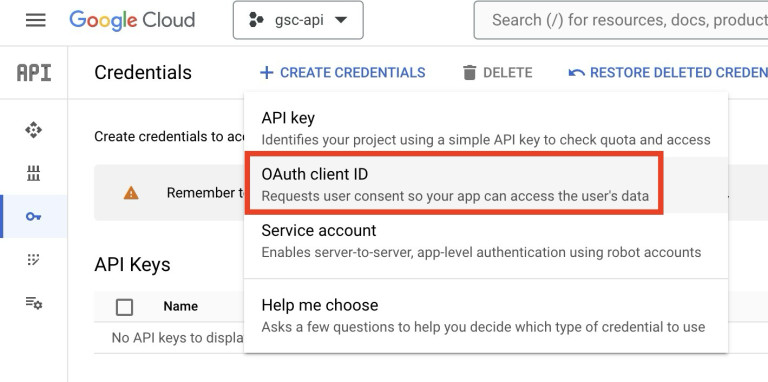Choose the API key menu option
The height and width of the screenshot is (382, 768).
coord(486,128)
